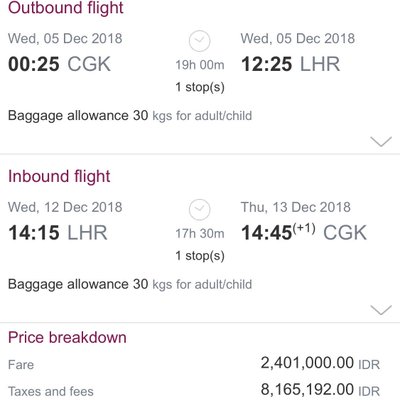Tap the 14:45 CGK arrival time
400x400 pixels.
[304, 232]
